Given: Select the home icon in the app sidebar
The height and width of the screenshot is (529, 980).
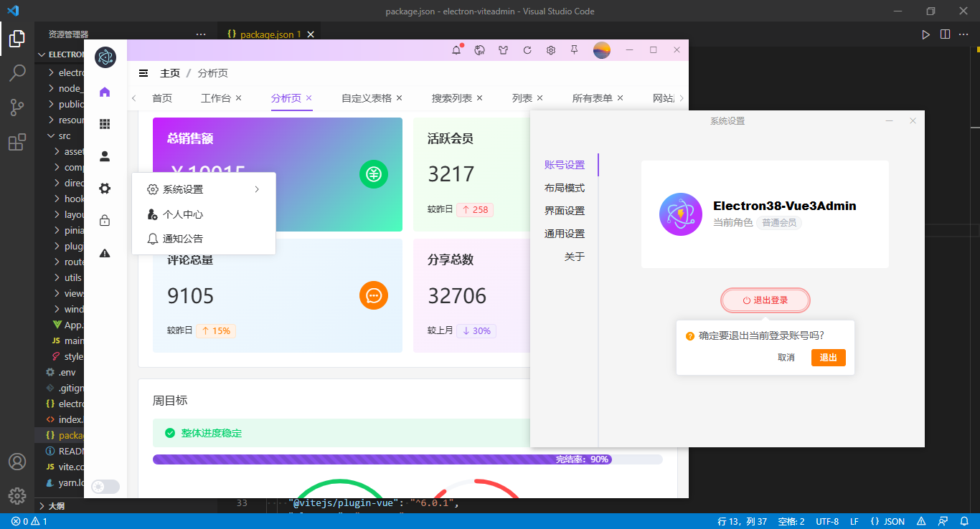Looking at the screenshot, I should [105, 92].
